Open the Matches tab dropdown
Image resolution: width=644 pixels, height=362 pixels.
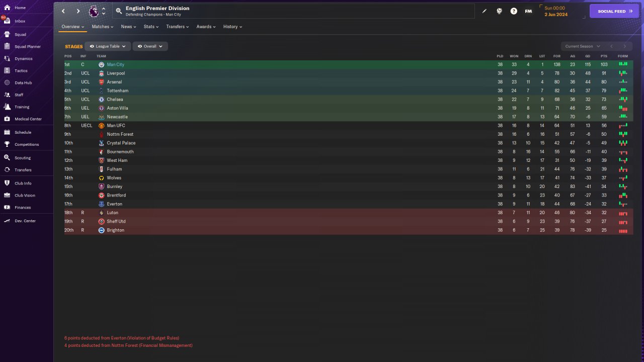[x=103, y=27]
